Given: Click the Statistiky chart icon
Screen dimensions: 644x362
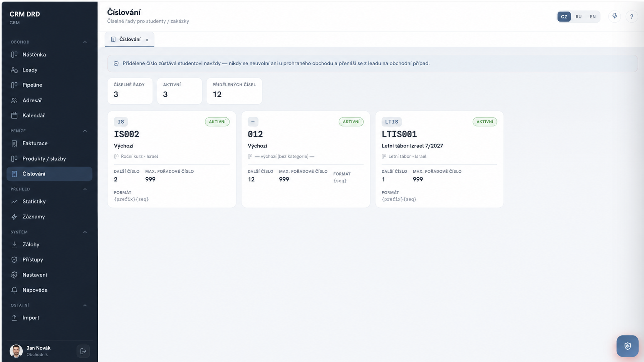Looking at the screenshot, I should (x=14, y=202).
